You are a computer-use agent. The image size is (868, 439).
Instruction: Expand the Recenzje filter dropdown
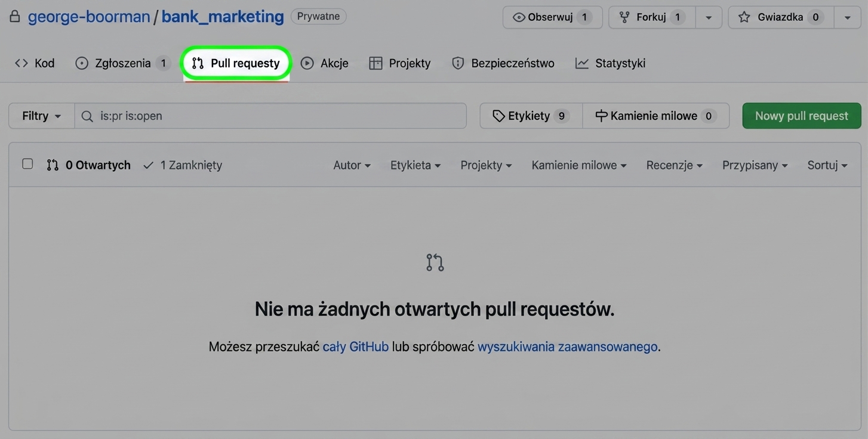[x=675, y=165]
